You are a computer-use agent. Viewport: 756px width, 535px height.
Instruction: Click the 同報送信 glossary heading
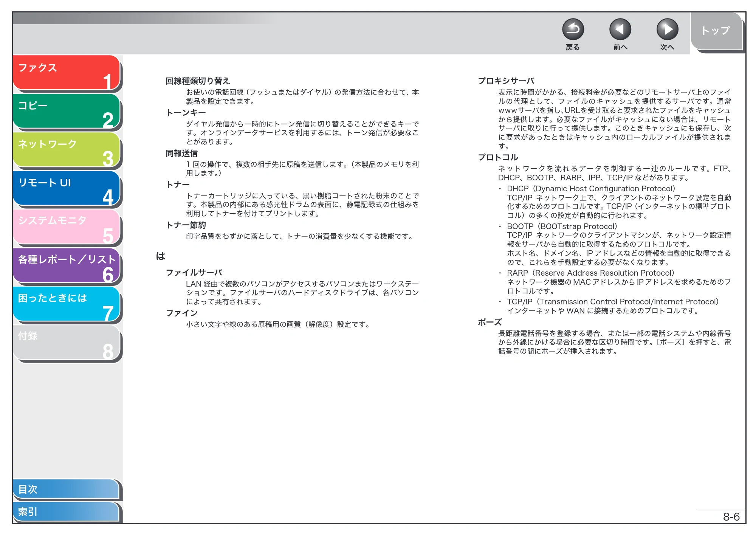click(x=181, y=153)
